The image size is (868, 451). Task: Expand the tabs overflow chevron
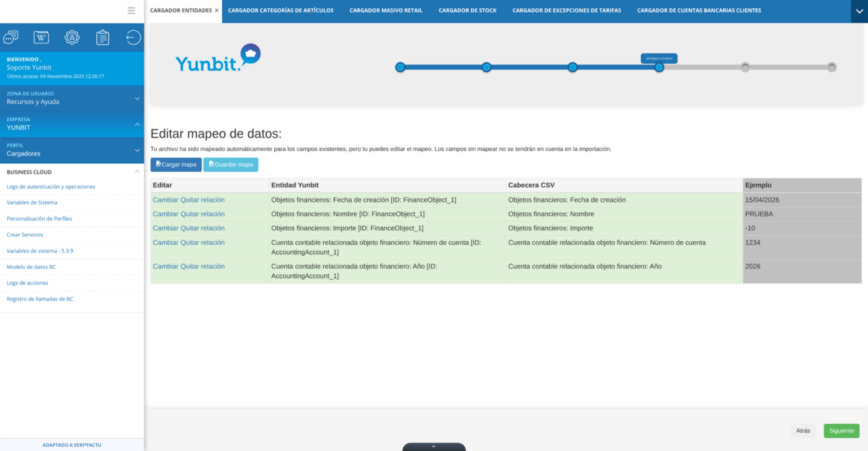click(860, 11)
